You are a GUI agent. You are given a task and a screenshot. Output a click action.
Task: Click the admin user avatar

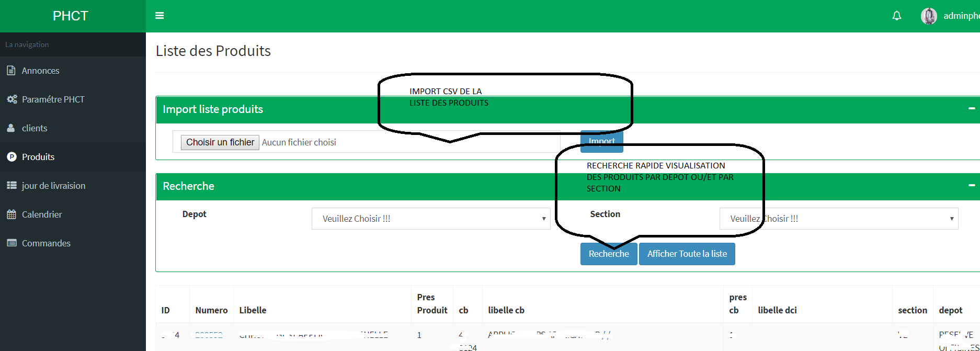coord(929,16)
